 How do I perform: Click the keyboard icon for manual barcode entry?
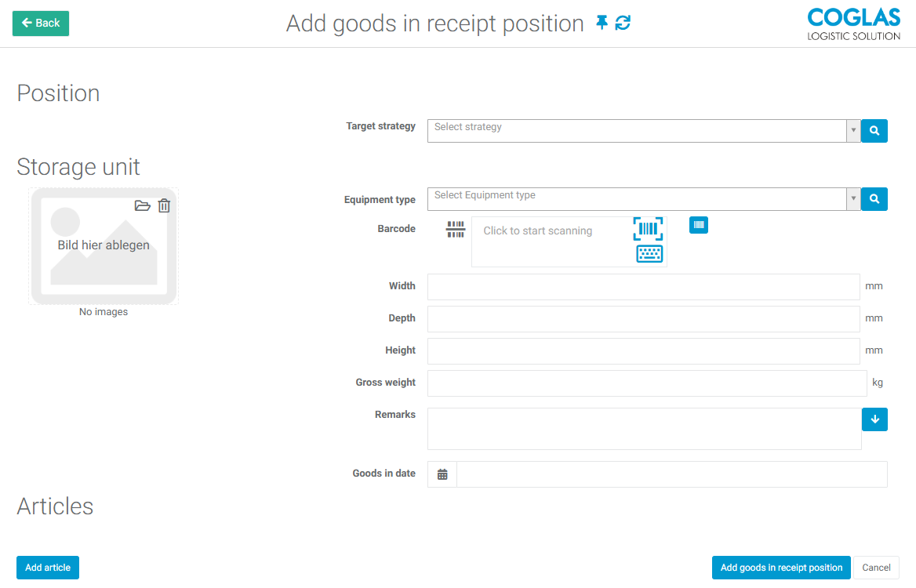(649, 254)
